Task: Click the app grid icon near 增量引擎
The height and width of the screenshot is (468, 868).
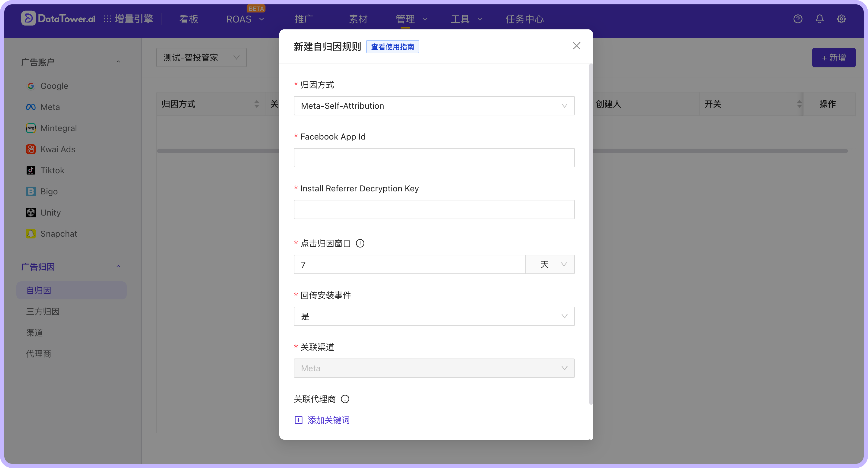Action: 107,19
